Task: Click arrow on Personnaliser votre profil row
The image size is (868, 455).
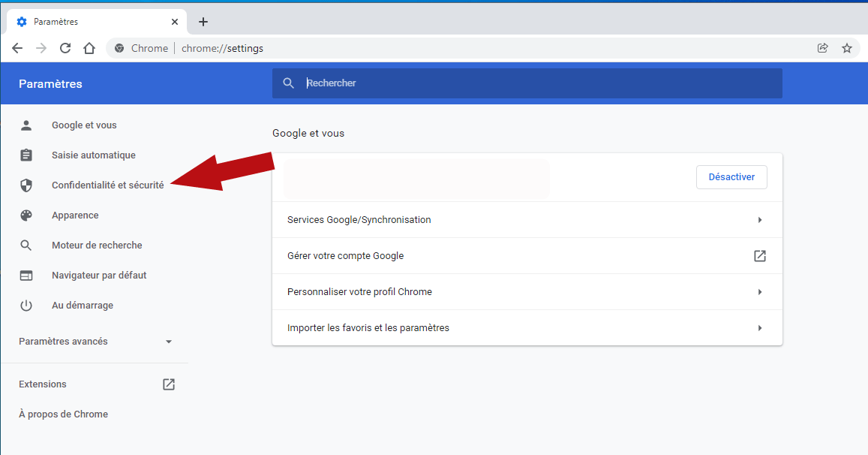Action: point(760,292)
